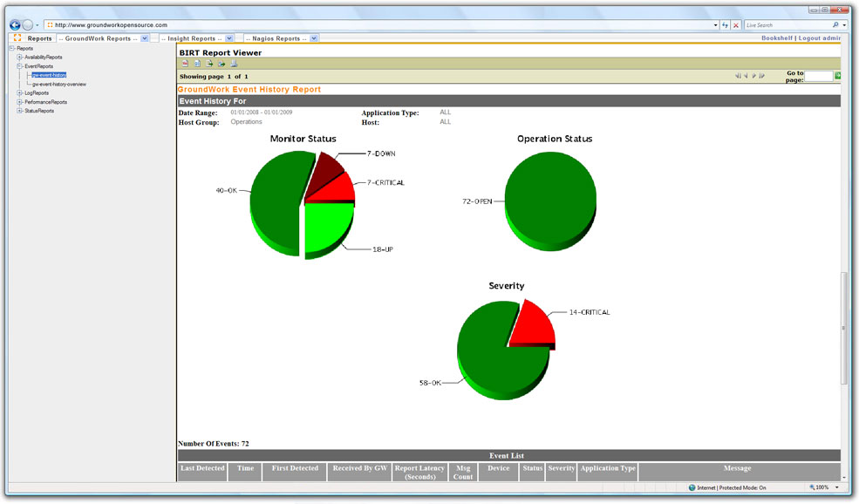The image size is (859, 504).
Task: Click the PDF export icon in BIRT toolbar
Action: [185, 64]
